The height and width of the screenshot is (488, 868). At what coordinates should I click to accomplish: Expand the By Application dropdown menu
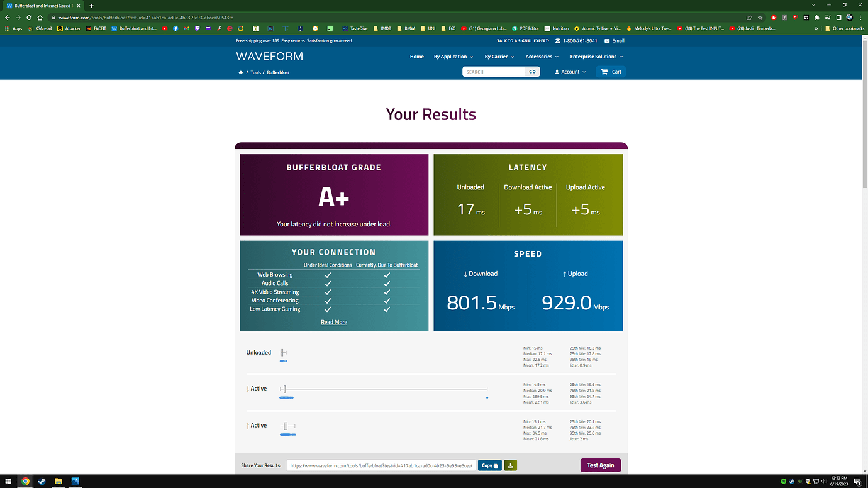pyautogui.click(x=453, y=57)
